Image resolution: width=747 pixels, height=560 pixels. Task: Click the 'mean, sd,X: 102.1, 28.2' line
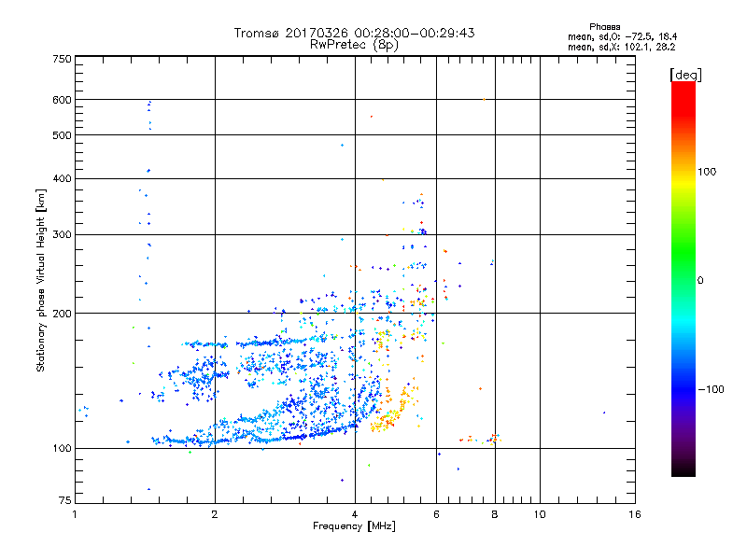(621, 48)
